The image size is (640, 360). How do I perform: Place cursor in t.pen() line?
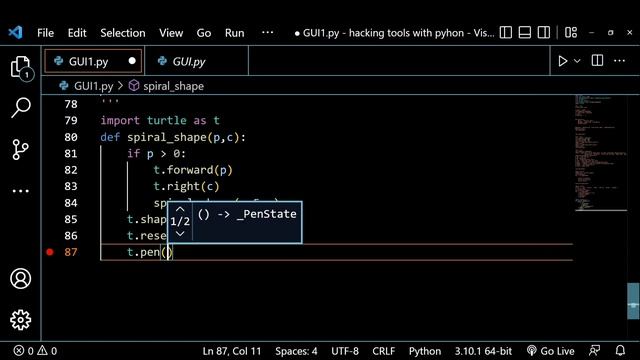(x=150, y=252)
